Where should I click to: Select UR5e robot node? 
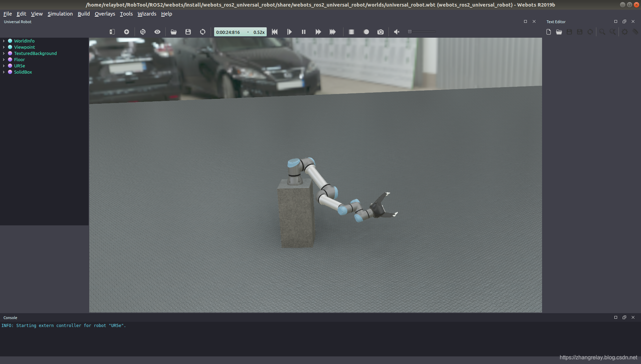tap(19, 66)
